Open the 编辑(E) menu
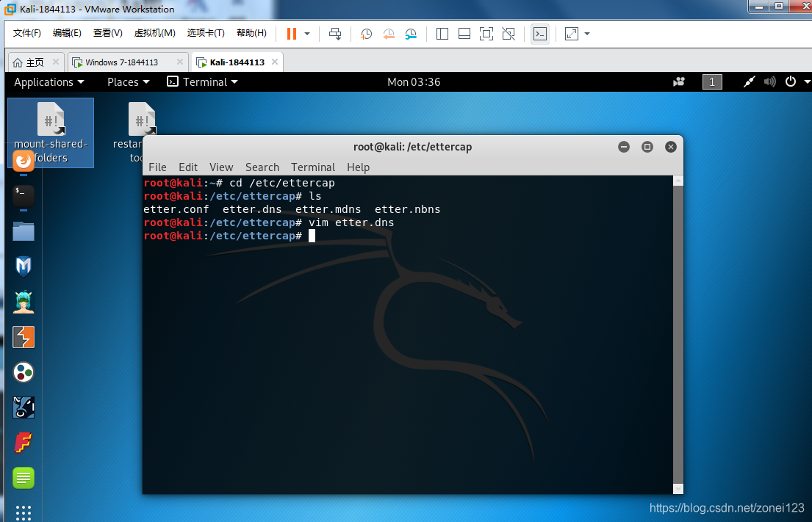Viewport: 812px width, 522px height. [x=67, y=33]
